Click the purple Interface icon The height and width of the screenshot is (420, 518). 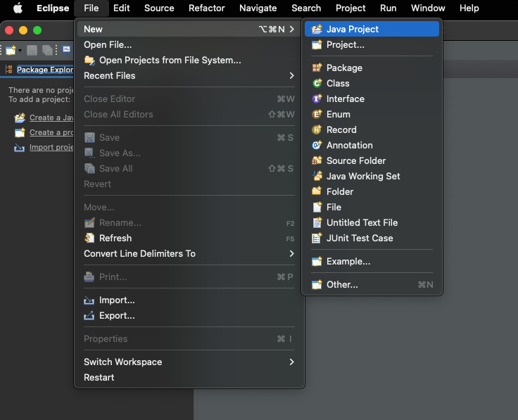317,98
